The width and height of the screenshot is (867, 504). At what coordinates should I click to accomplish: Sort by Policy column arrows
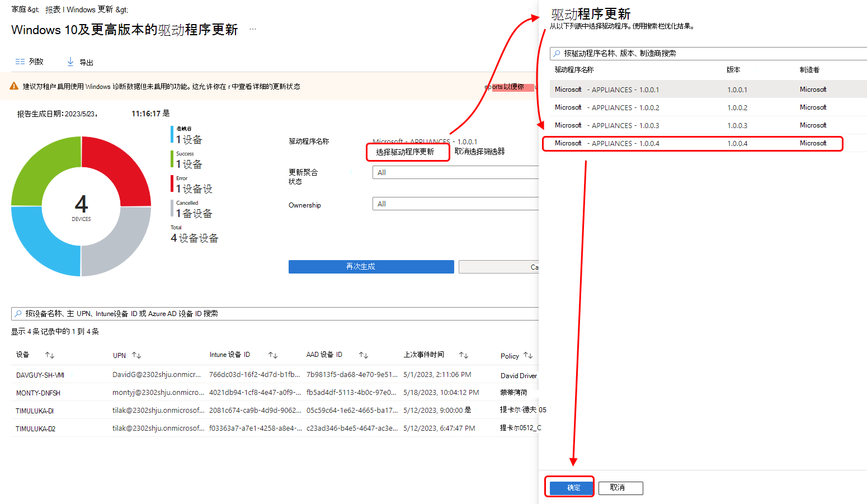point(528,356)
